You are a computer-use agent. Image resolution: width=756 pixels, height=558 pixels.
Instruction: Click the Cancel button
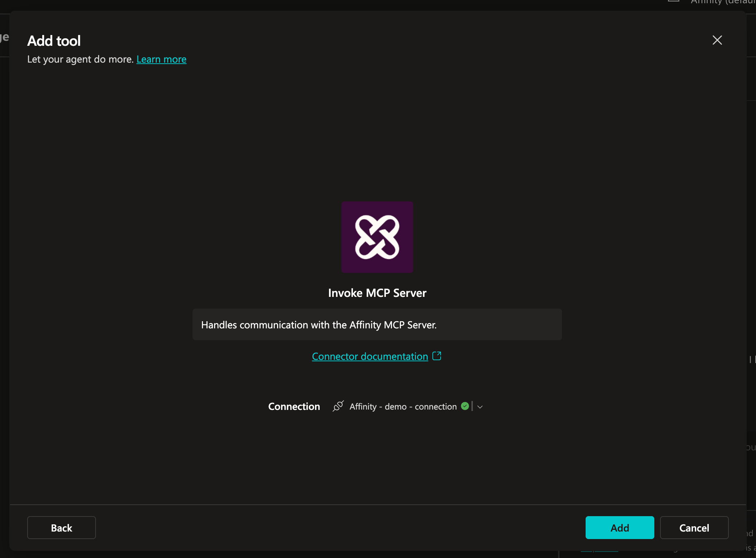tap(694, 528)
